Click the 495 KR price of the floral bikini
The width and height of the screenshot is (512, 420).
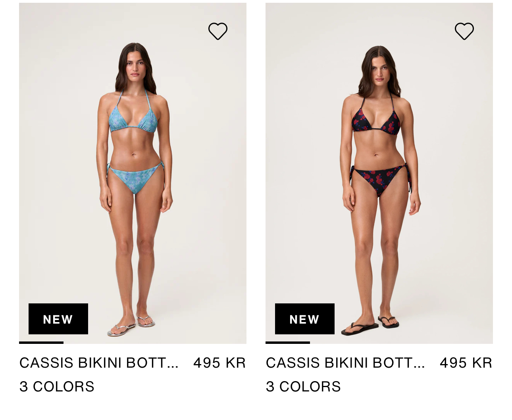coord(466,363)
